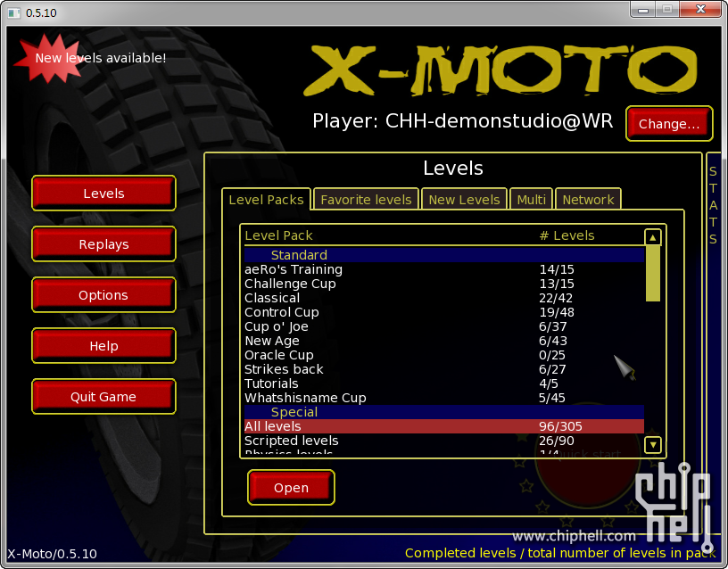
Task: Select the Level Packs tab
Action: [266, 200]
